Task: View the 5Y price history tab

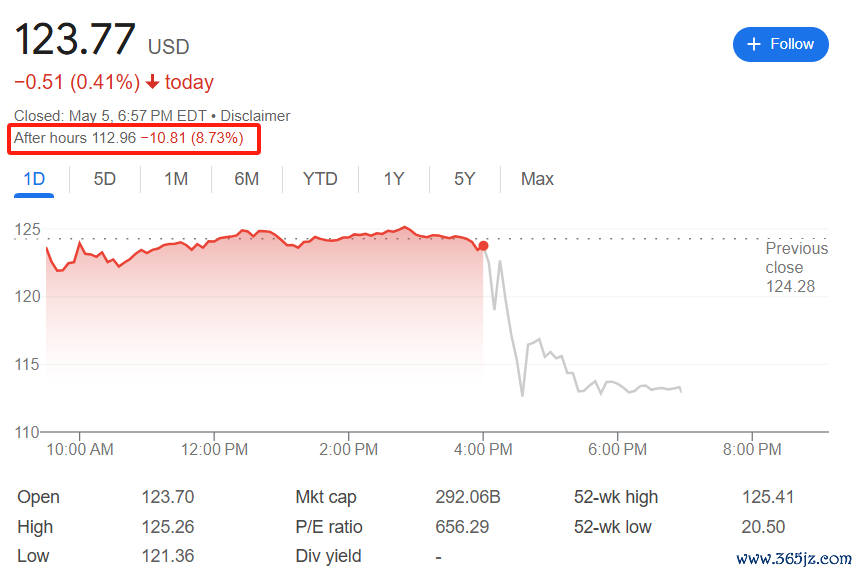Action: pyautogui.click(x=464, y=179)
